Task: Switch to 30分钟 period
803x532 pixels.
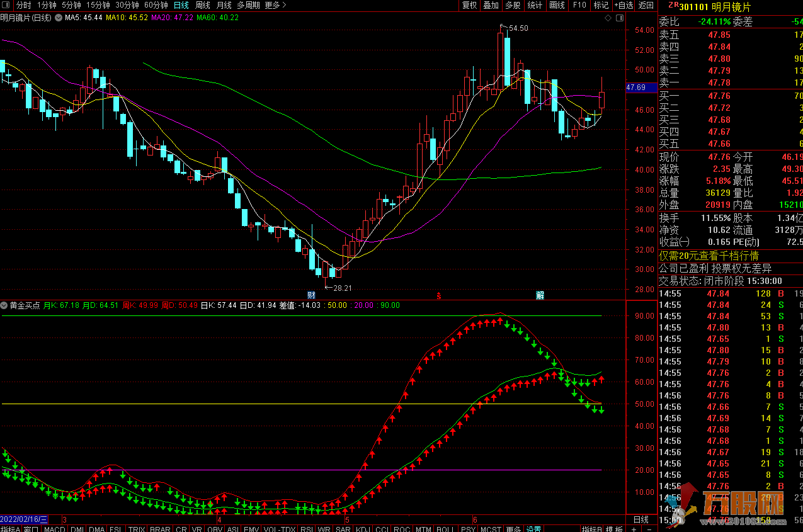Action: click(x=127, y=5)
